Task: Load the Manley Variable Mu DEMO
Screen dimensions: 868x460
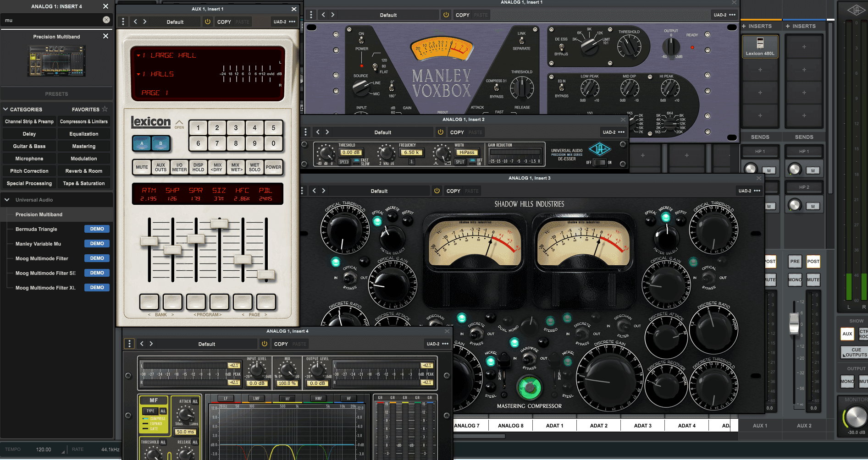Action: pyautogui.click(x=97, y=243)
